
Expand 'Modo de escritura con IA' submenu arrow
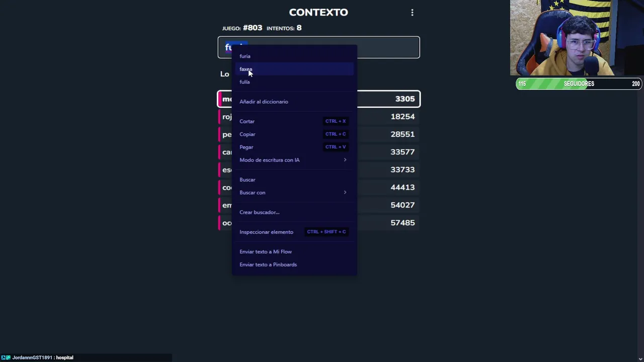point(345,160)
